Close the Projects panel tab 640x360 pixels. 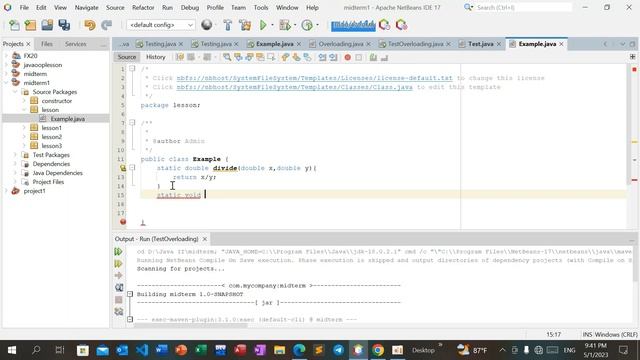coord(28,44)
